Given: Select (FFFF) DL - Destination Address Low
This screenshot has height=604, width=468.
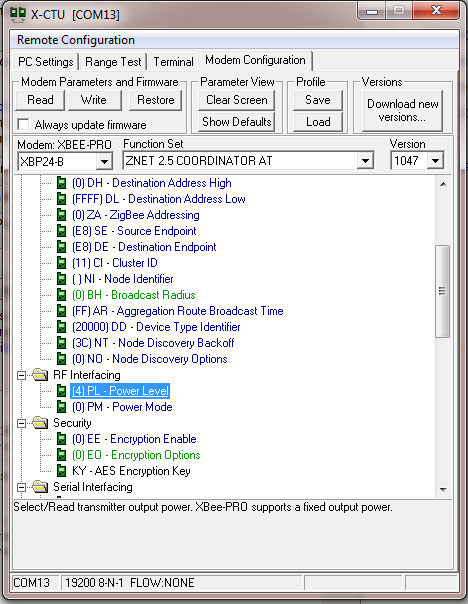Looking at the screenshot, I should [159, 199].
